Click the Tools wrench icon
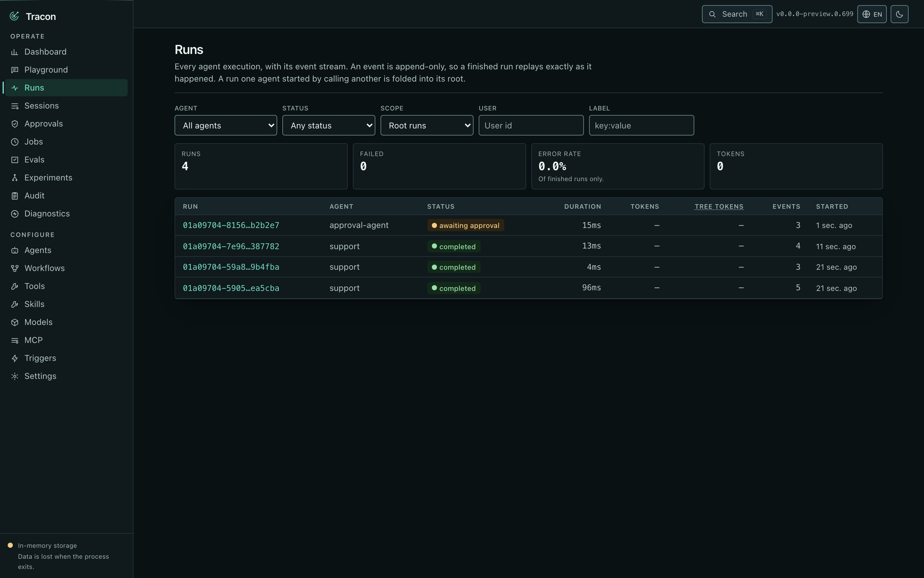This screenshot has width=924, height=578. coord(14,286)
